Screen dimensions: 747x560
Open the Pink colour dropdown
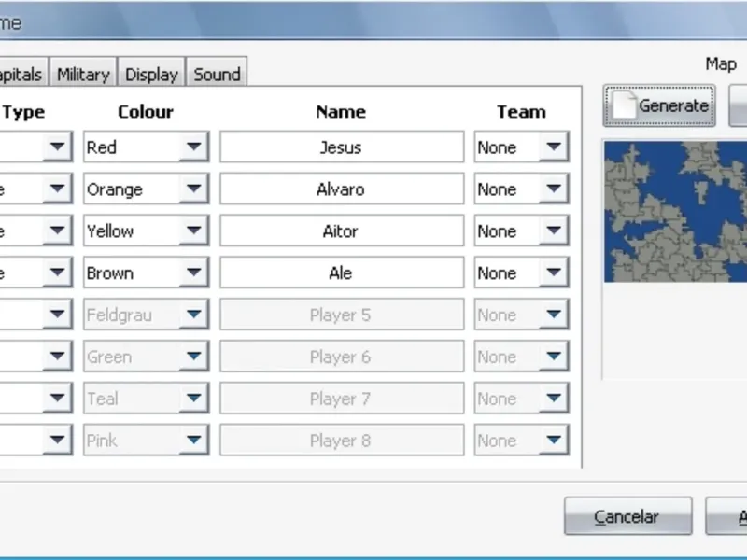147,440
